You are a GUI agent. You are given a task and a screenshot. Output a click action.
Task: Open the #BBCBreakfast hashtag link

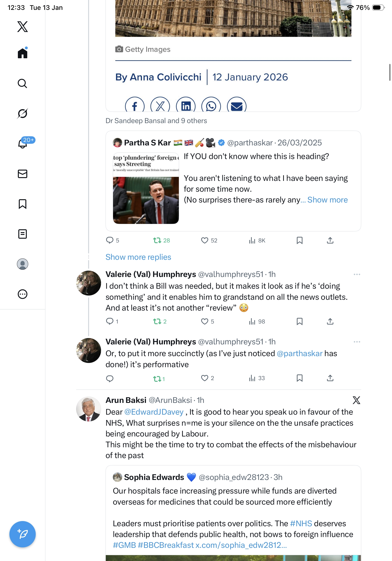tap(165, 545)
